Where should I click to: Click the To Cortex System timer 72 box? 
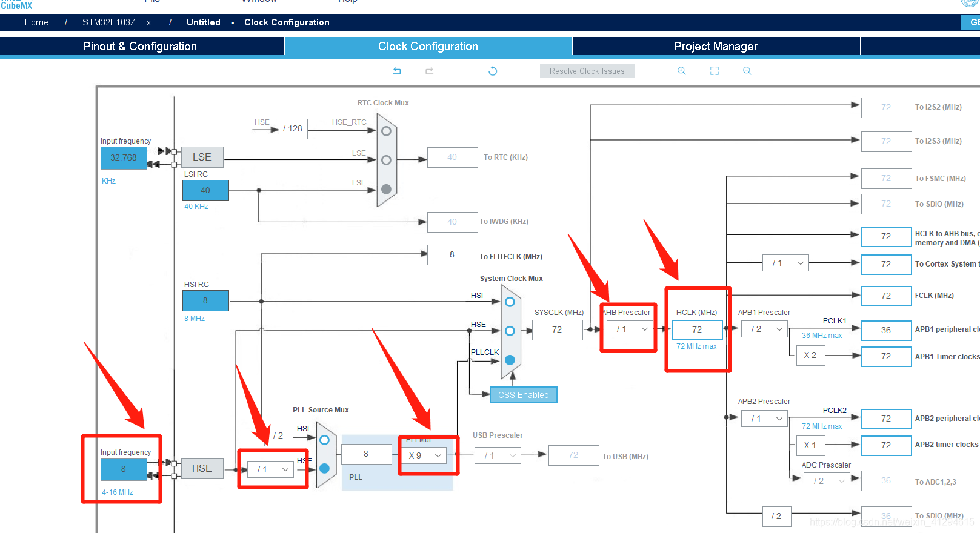(x=886, y=264)
